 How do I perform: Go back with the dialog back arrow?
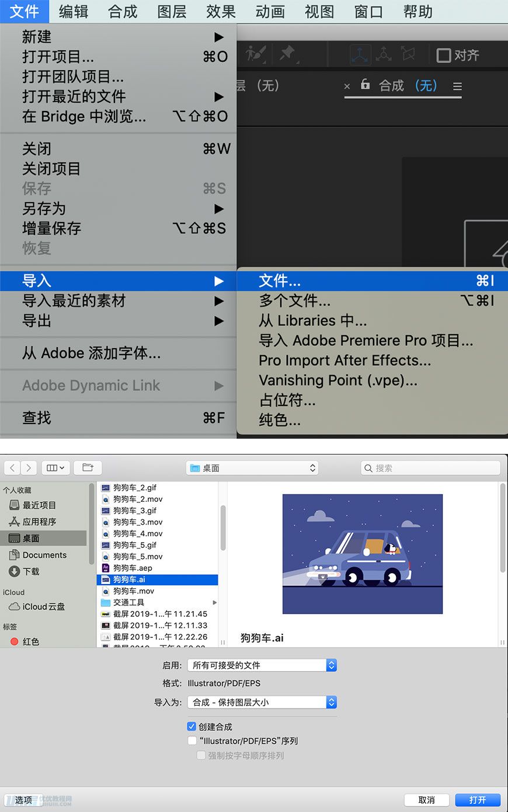(x=12, y=468)
